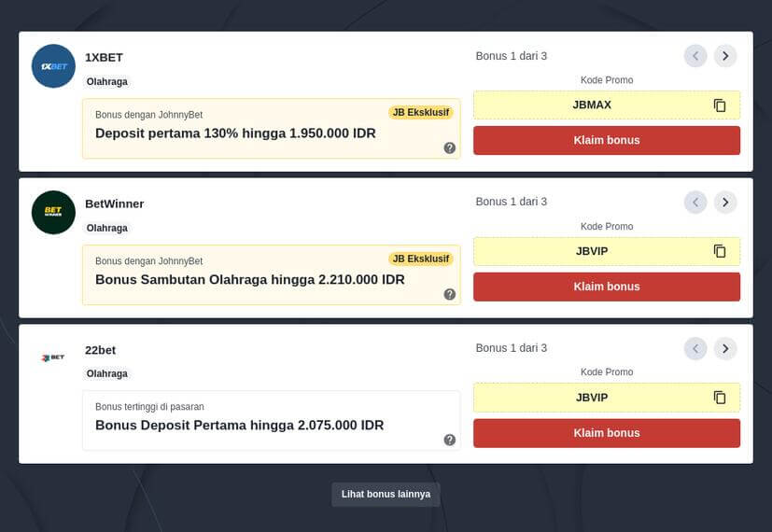Claim the 1XBET bonus
772x532 pixels.
coord(607,140)
